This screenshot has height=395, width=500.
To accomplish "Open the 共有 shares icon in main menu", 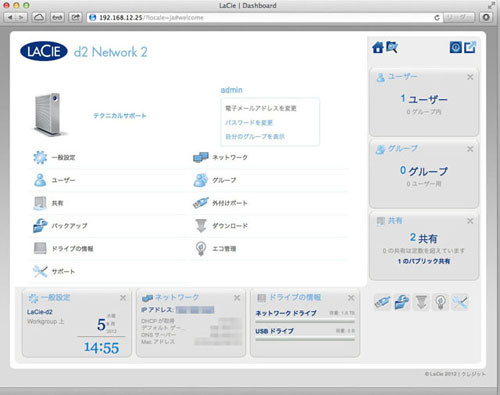I will coord(40,203).
